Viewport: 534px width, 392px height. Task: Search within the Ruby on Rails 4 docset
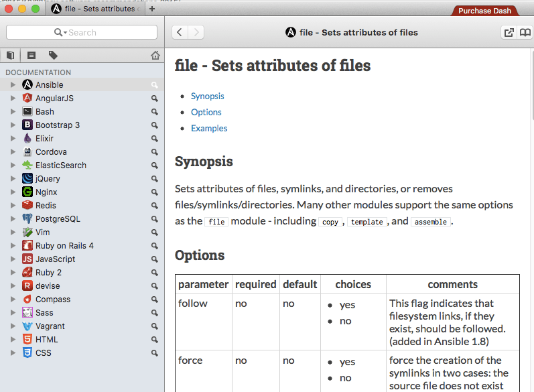click(x=155, y=246)
